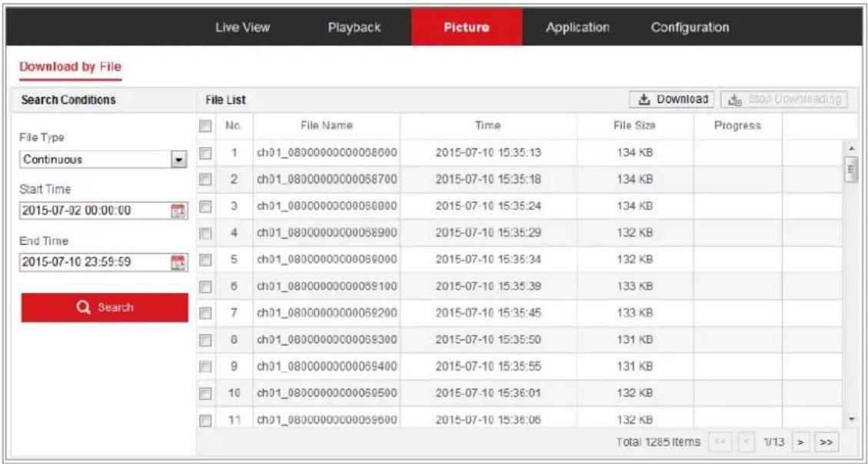Select file name ch01_08000000000069000
The width and height of the screenshot is (868, 464).
click(327, 259)
